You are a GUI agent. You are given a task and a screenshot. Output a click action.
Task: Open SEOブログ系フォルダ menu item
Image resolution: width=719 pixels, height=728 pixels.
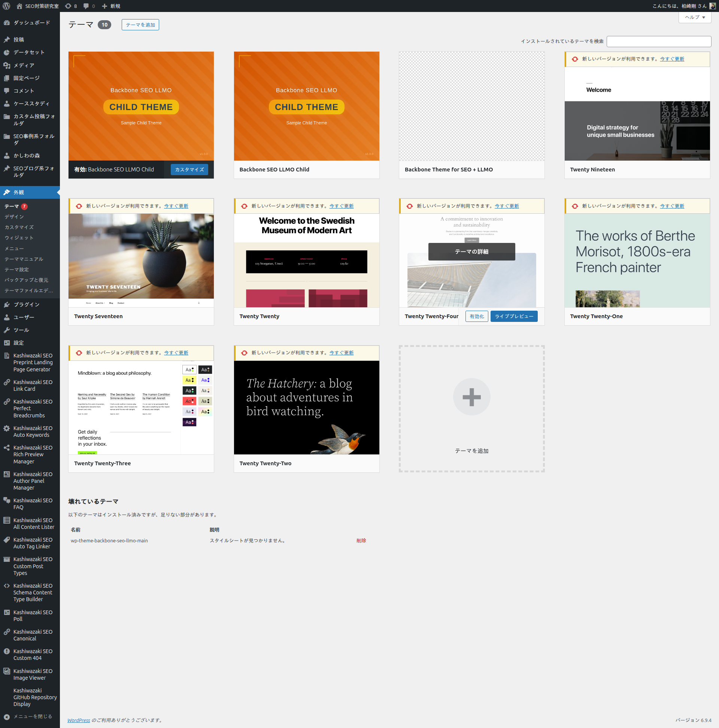click(30, 172)
